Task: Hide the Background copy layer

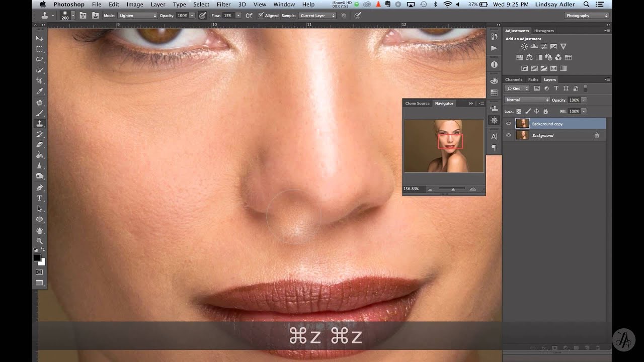Action: (509, 124)
